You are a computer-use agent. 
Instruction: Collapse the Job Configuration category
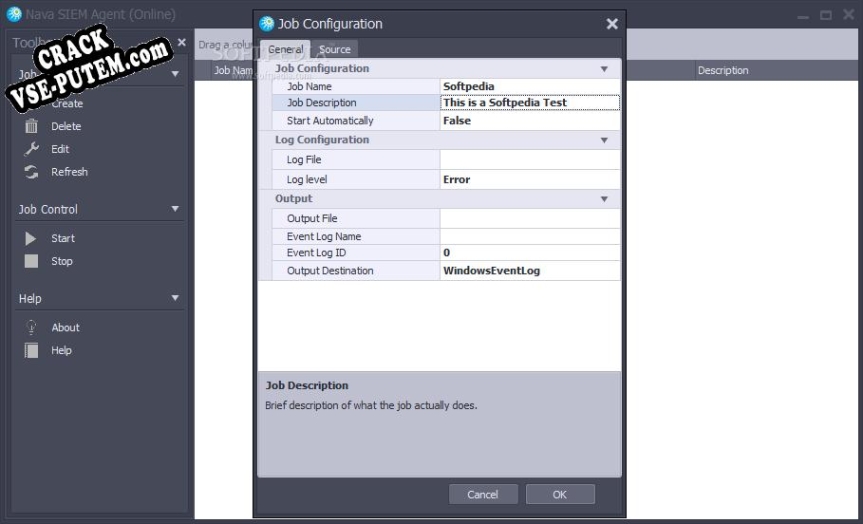coord(604,69)
